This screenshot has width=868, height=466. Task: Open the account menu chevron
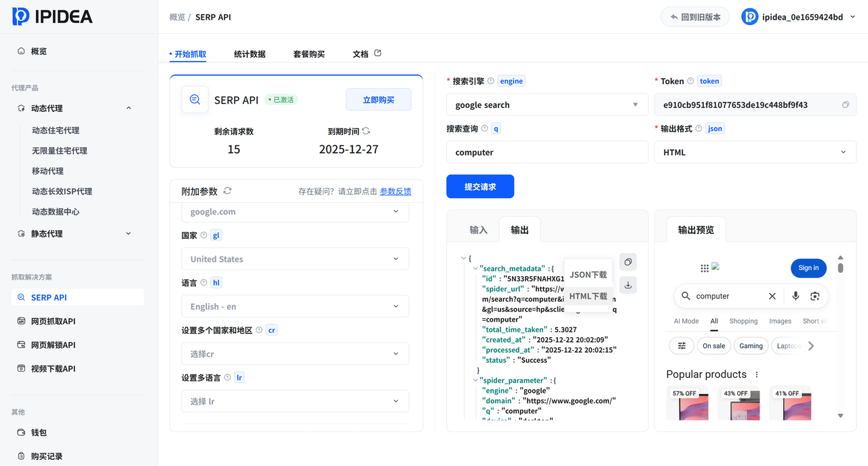point(852,17)
